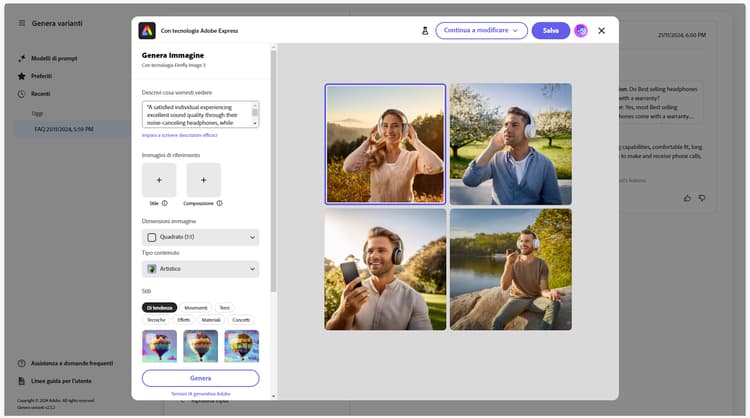The height and width of the screenshot is (418, 750).
Task: Click the Assistenza help circle icon
Action: pos(22,363)
